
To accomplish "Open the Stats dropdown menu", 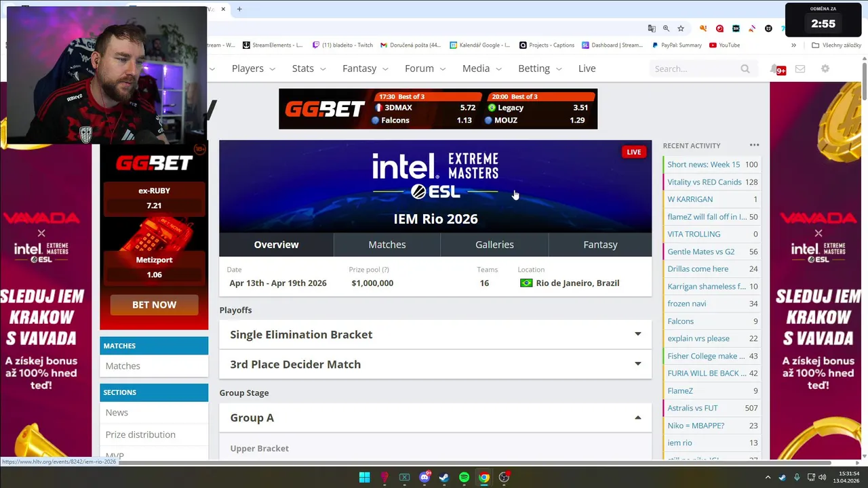I will coord(309,68).
